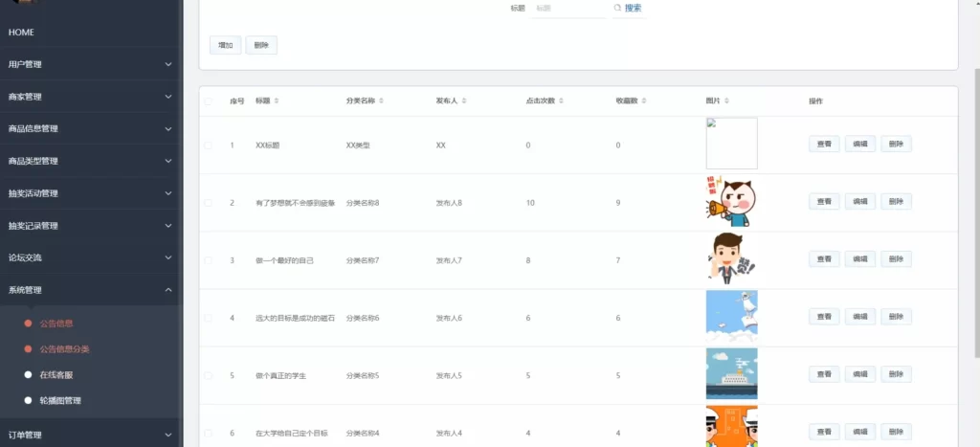Viewport: 980px width, 447px height.
Task: Sort by 收藏数 using its sort arrows
Action: (645, 101)
